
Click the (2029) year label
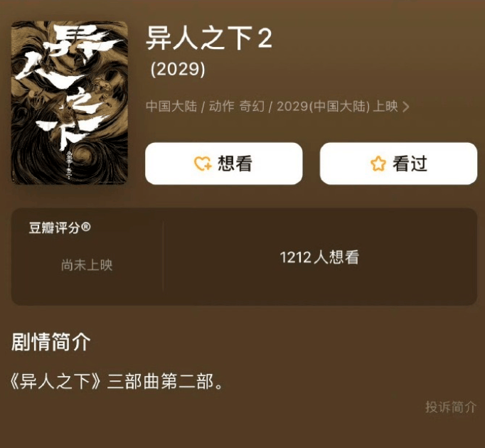[x=178, y=69]
